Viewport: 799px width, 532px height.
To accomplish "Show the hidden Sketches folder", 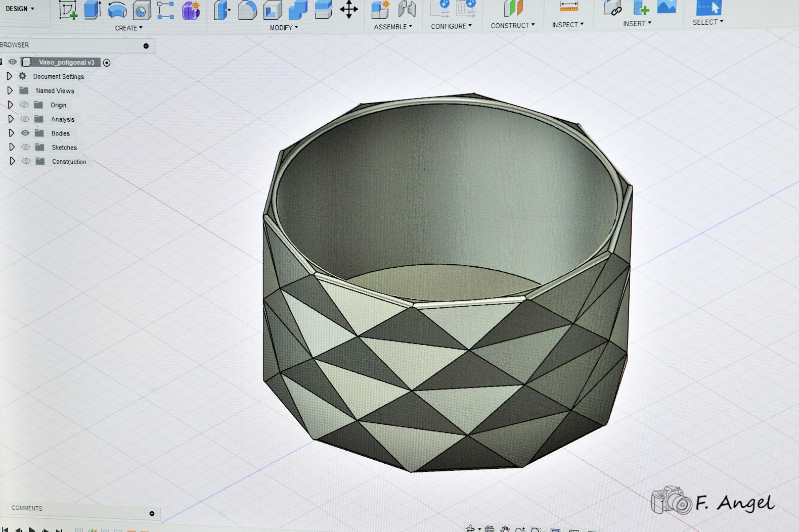I will (26, 147).
